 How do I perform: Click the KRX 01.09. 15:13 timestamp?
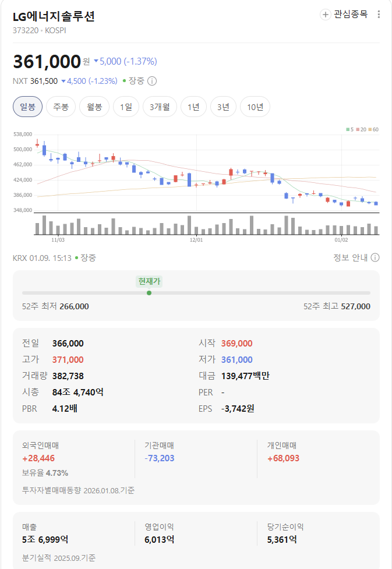point(42,258)
